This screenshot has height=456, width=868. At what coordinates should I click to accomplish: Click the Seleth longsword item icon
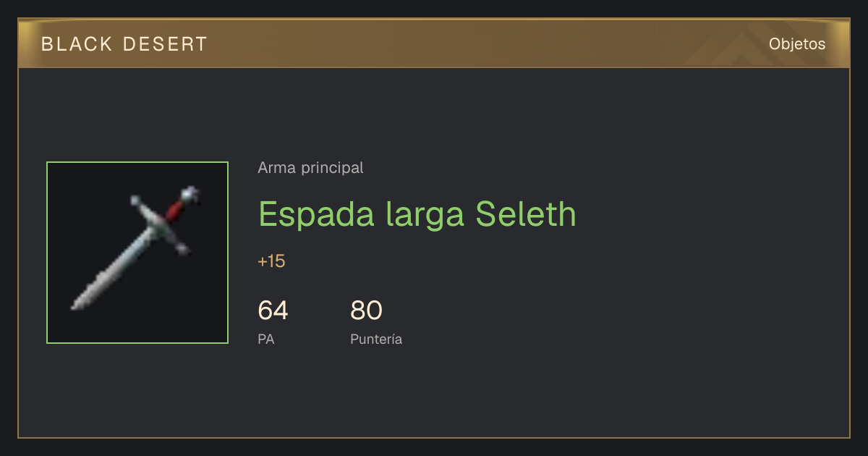coord(137,252)
